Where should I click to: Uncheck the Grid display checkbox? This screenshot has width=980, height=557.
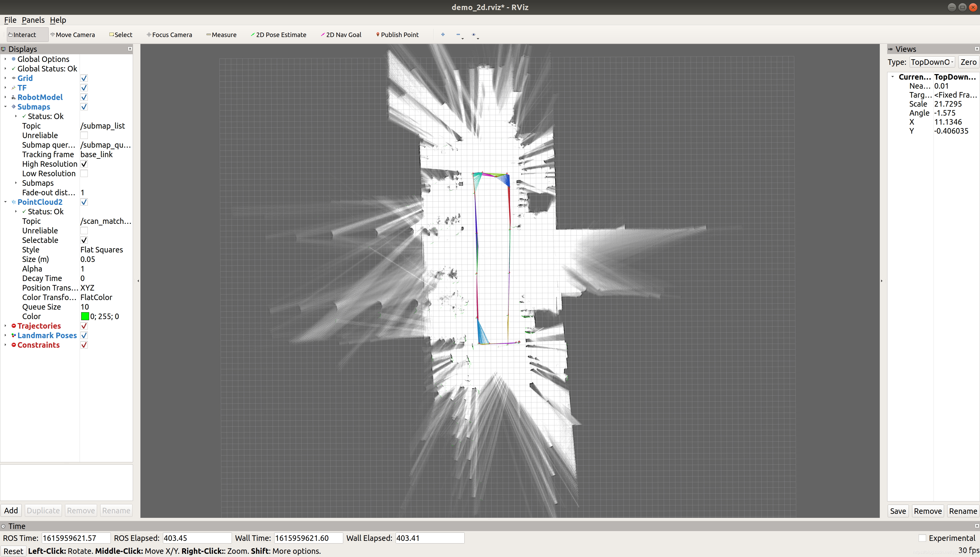84,78
